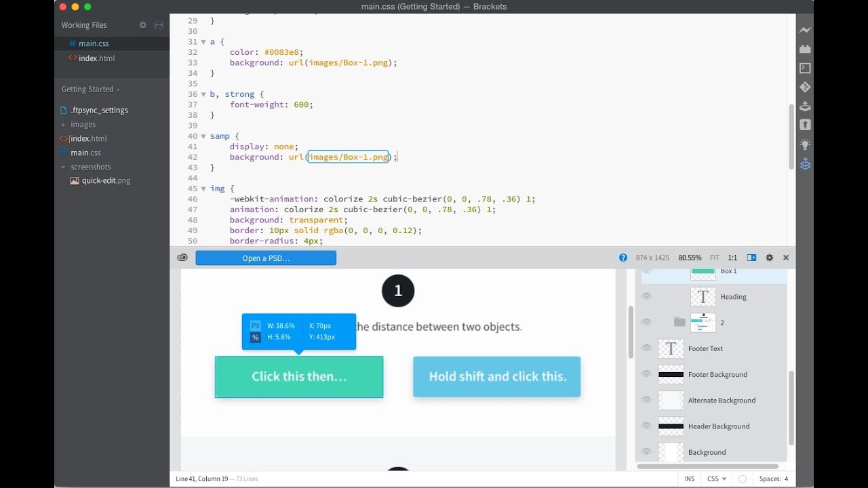
Task: Open the Extension Manager brick icon
Action: (805, 49)
